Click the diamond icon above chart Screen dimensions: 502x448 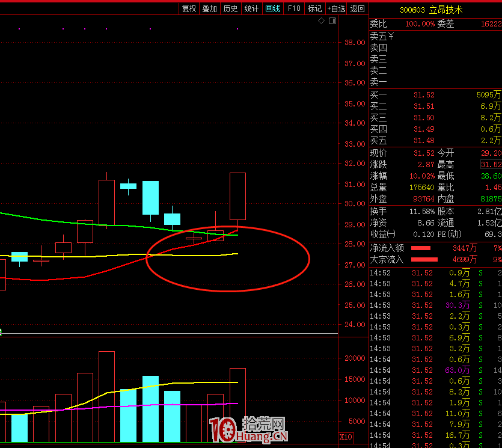pos(322,21)
